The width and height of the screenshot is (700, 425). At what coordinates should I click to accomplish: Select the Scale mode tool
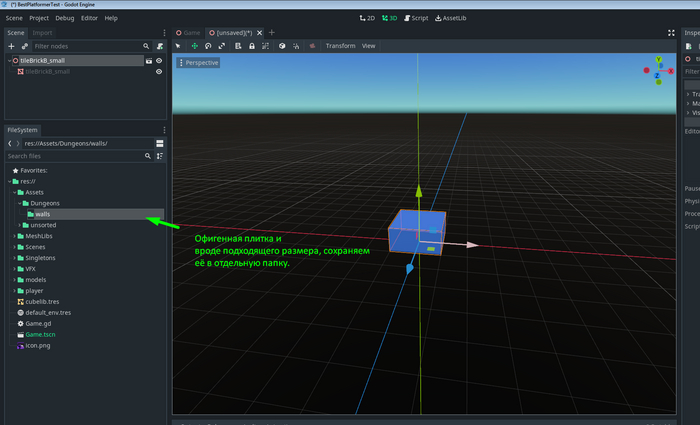(x=223, y=46)
